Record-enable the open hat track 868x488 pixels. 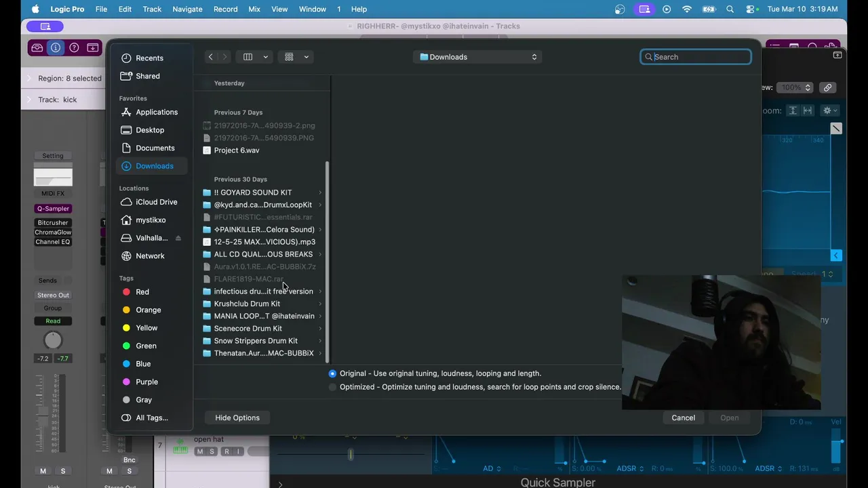[x=226, y=451]
